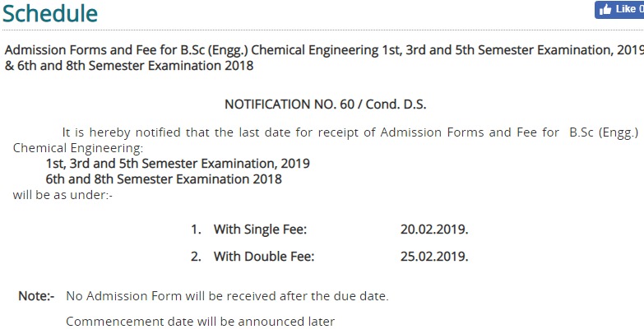Click the Facebook thumbs-up icon

(x=605, y=9)
